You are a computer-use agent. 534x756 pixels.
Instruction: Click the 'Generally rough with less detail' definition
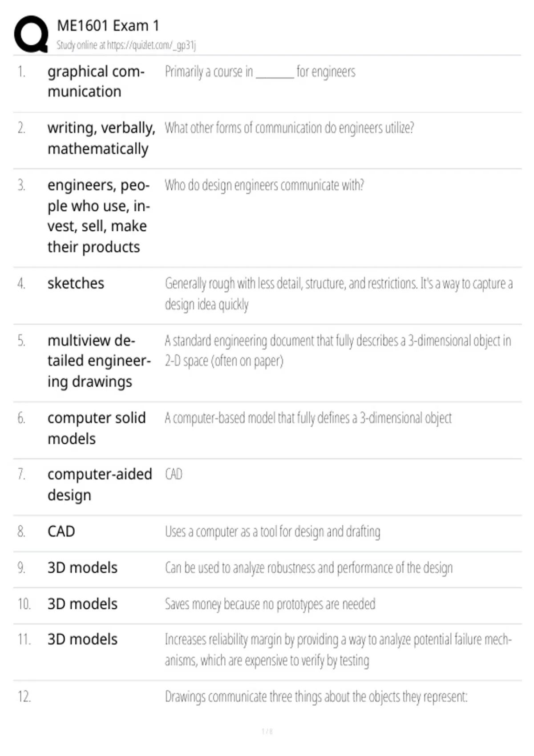tap(339, 294)
